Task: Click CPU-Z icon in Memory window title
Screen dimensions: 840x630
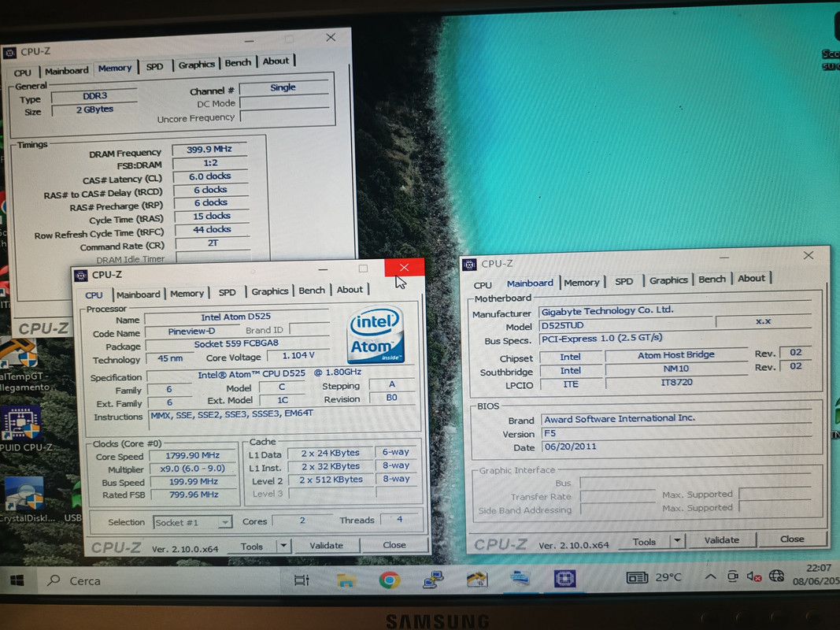Action: coord(9,53)
